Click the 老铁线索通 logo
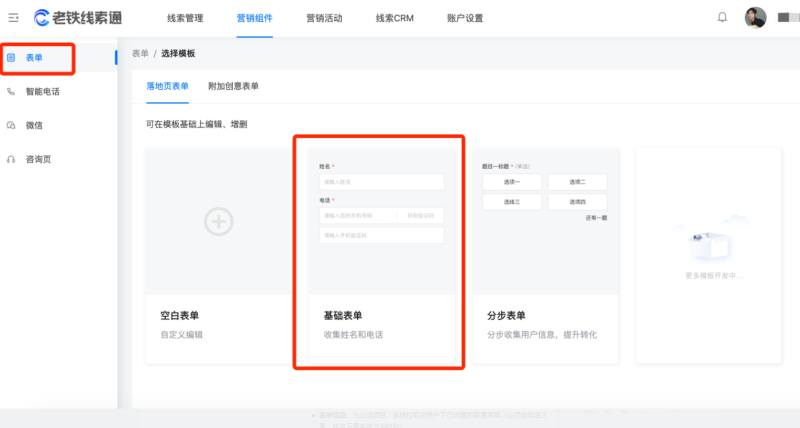This screenshot has height=428, width=800. 78,18
